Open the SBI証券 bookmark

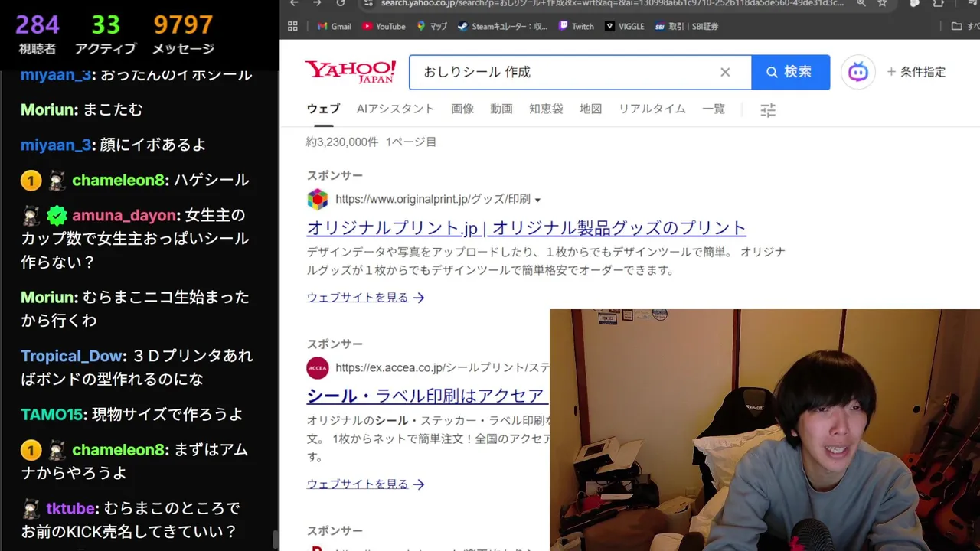click(x=687, y=26)
